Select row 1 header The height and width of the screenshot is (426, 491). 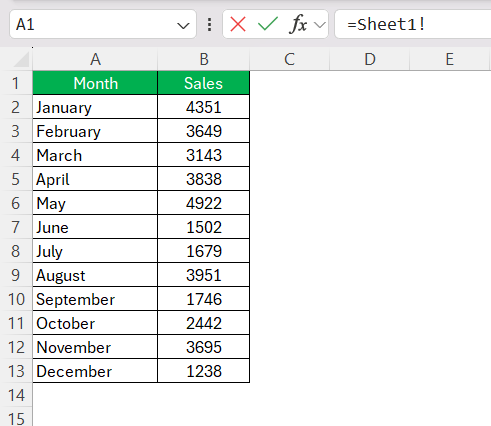pyautogui.click(x=16, y=83)
